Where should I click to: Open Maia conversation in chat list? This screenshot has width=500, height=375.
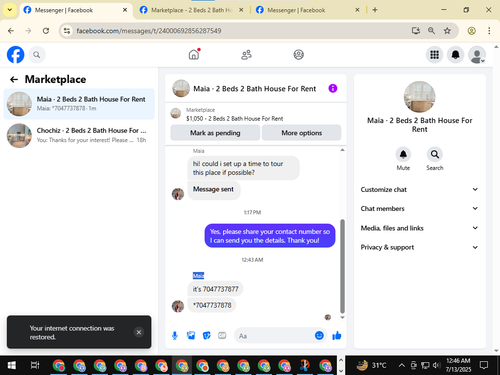coord(79,104)
